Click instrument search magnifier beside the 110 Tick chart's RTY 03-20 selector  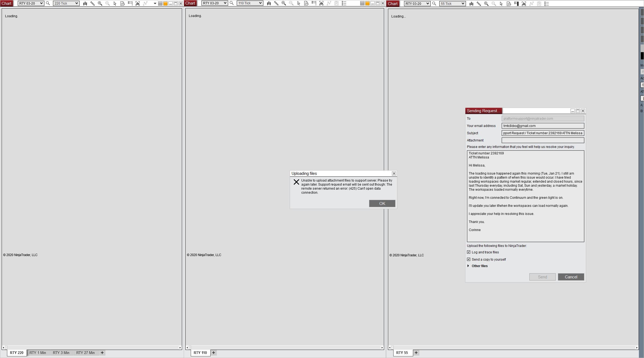(232, 3)
